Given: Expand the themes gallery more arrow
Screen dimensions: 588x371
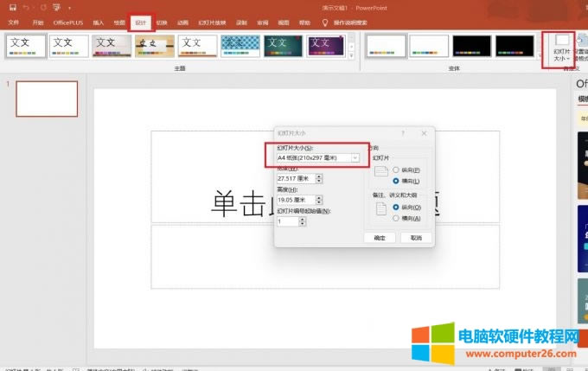Looking at the screenshot, I should click(349, 56).
